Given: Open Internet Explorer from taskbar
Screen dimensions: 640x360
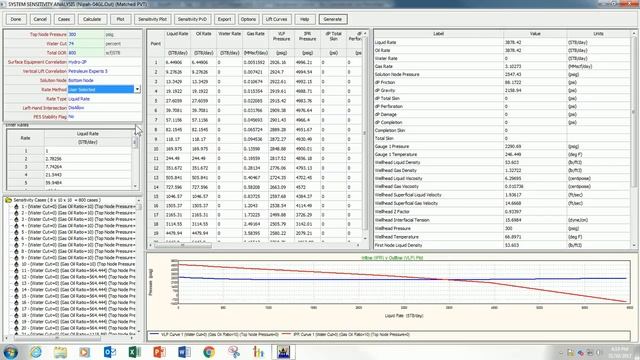Looking at the screenshot, I should point(36,352).
